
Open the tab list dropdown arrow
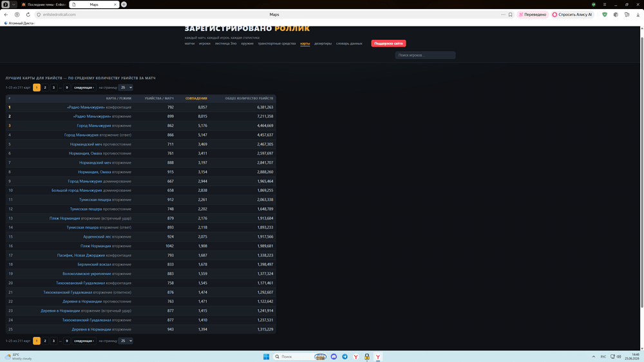point(14,5)
